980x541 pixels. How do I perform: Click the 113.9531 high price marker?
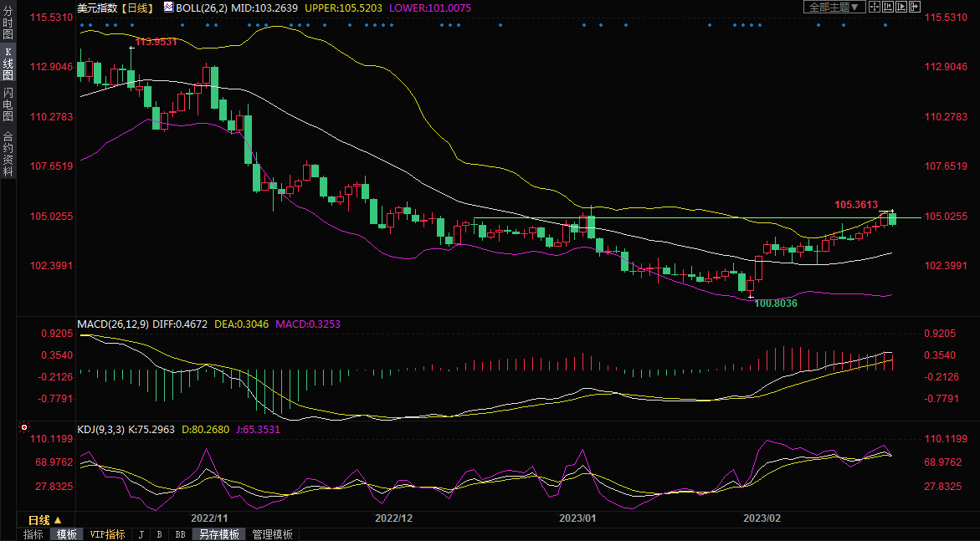coord(156,41)
